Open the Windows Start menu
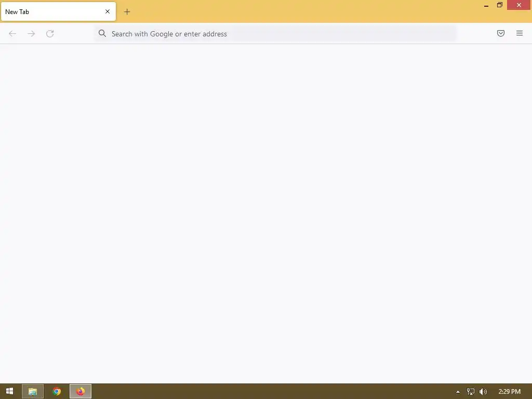The image size is (532, 399). (9, 391)
